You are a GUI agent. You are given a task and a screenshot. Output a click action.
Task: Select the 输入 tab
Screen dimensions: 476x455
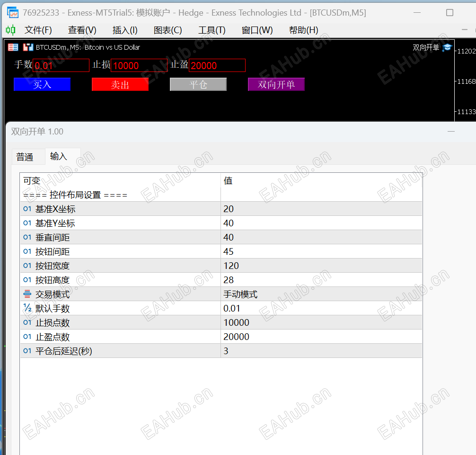pyautogui.click(x=59, y=156)
